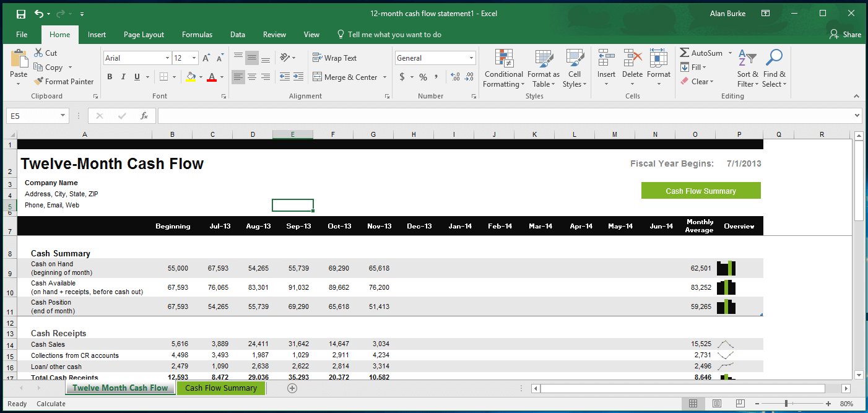Expand the Name Box dropdown for E5

63,116
